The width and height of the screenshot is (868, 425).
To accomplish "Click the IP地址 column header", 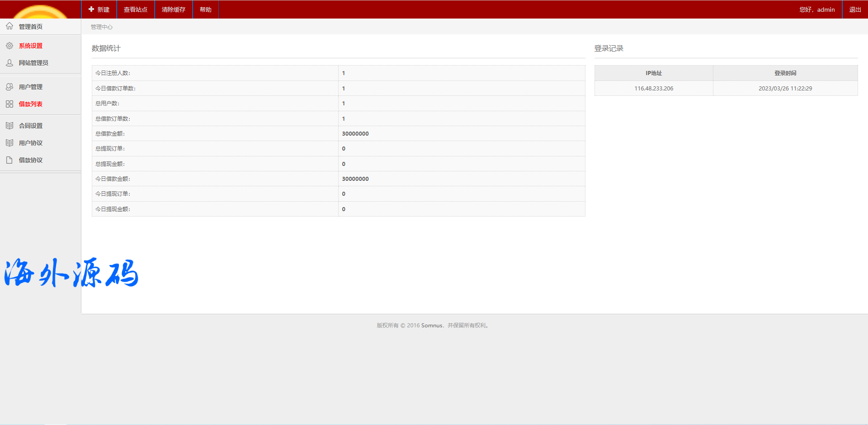I will tap(654, 73).
